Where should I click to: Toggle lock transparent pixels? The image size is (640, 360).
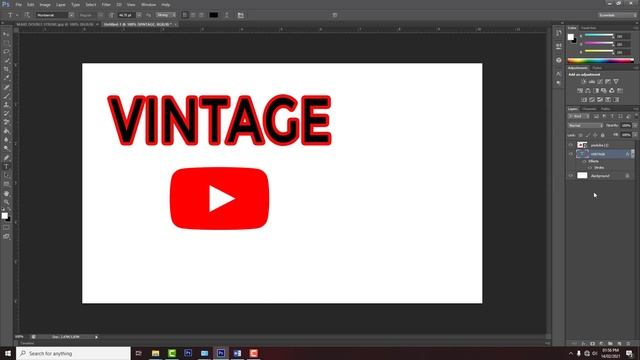(x=580, y=135)
